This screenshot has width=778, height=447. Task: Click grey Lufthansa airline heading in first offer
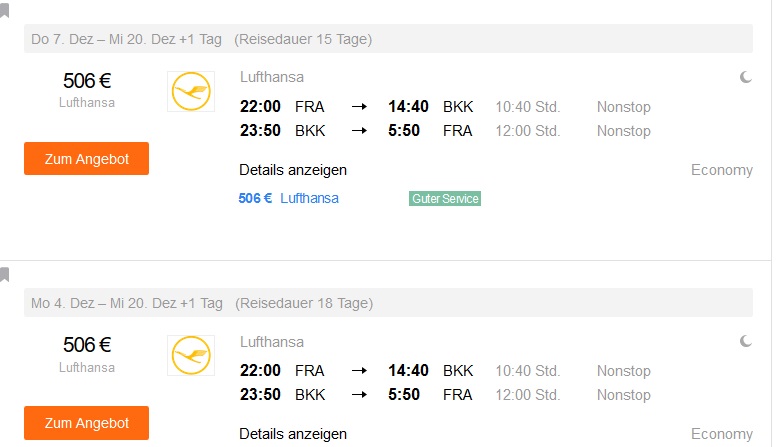[272, 77]
